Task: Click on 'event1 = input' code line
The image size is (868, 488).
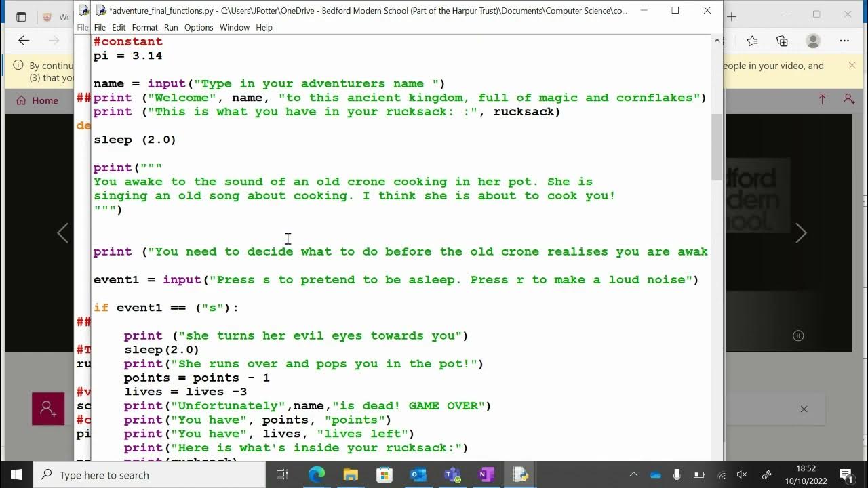Action: 396,279
